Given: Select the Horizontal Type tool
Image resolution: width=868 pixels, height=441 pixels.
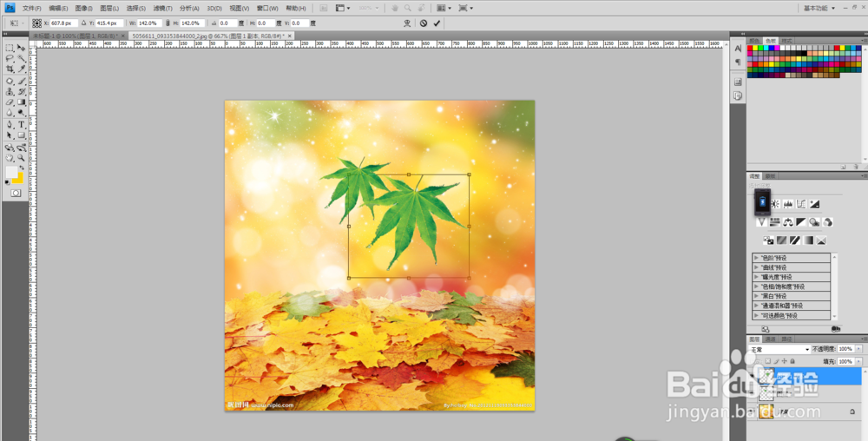Looking at the screenshot, I should [21, 124].
